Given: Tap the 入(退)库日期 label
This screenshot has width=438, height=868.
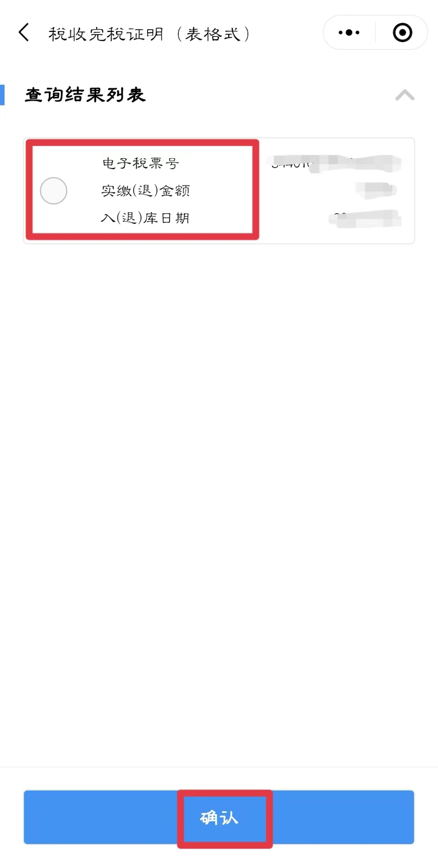Looking at the screenshot, I should pyautogui.click(x=145, y=218).
